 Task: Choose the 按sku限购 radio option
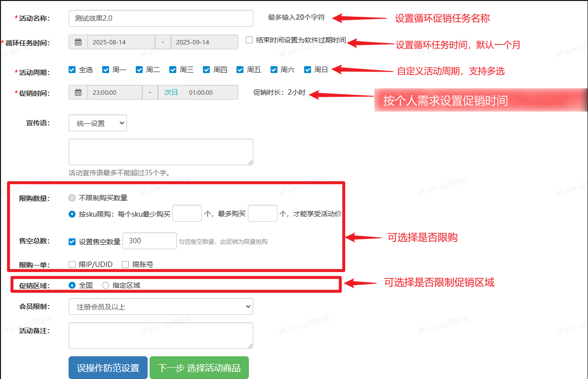(x=72, y=214)
